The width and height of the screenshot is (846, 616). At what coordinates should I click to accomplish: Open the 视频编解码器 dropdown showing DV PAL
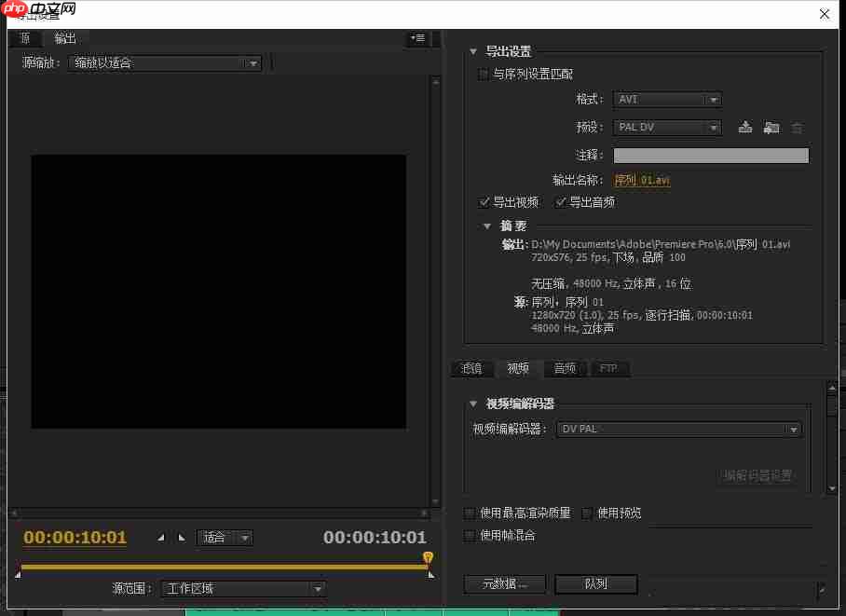click(x=678, y=429)
